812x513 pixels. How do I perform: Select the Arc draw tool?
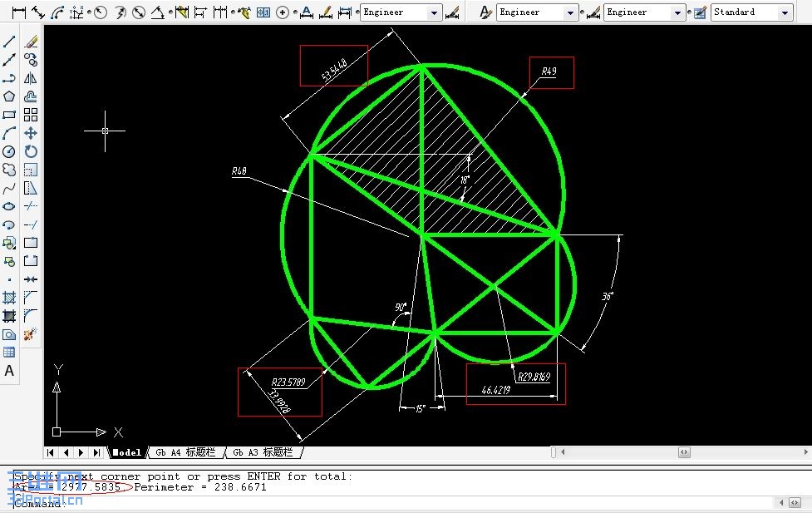coord(9,133)
